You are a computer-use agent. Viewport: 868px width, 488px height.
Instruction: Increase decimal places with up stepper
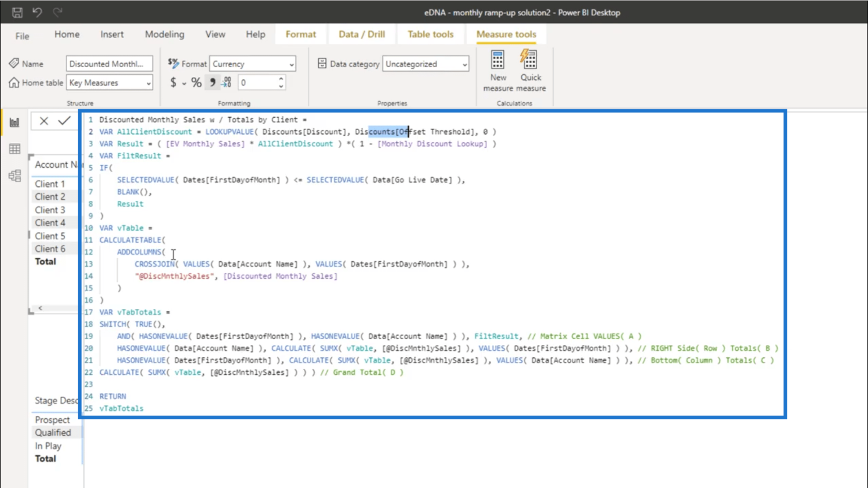coord(281,79)
